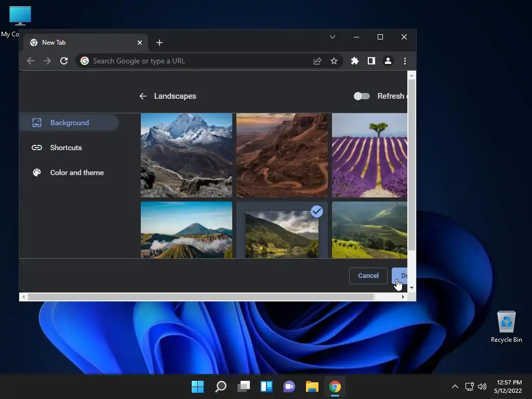Open the volume tray icon
The width and height of the screenshot is (532, 399).
click(482, 387)
